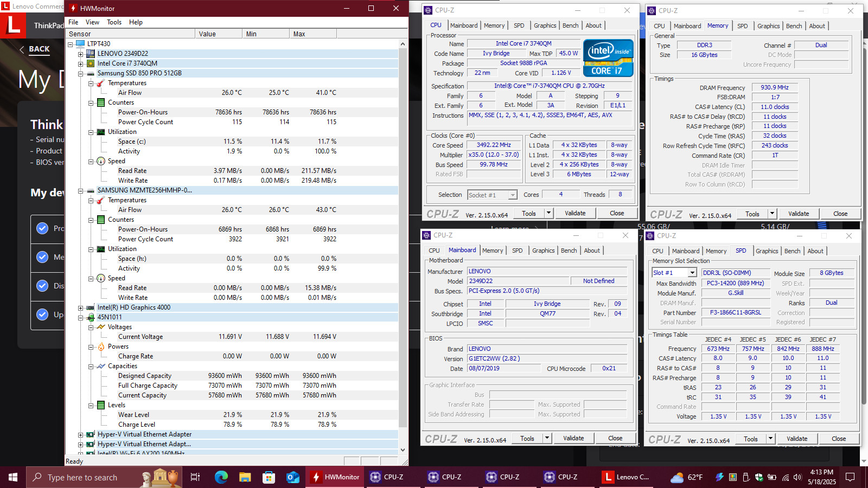Open the HWMonitor Tools menu
This screenshot has width=868, height=488.
pyautogui.click(x=114, y=22)
